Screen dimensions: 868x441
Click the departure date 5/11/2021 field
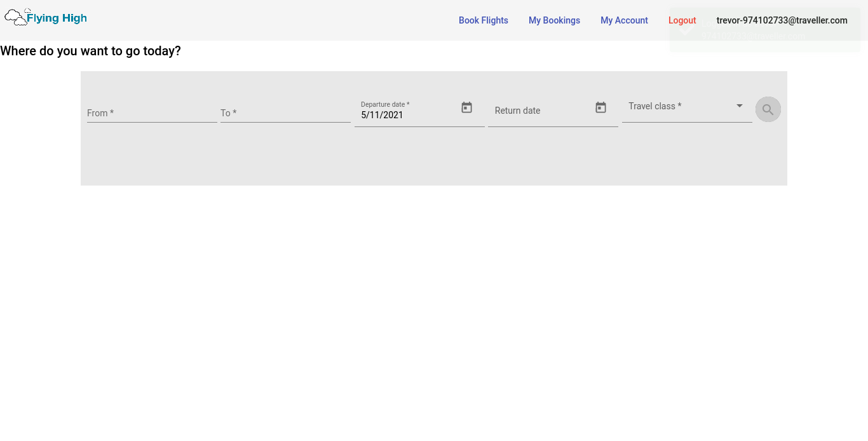pyautogui.click(x=407, y=115)
